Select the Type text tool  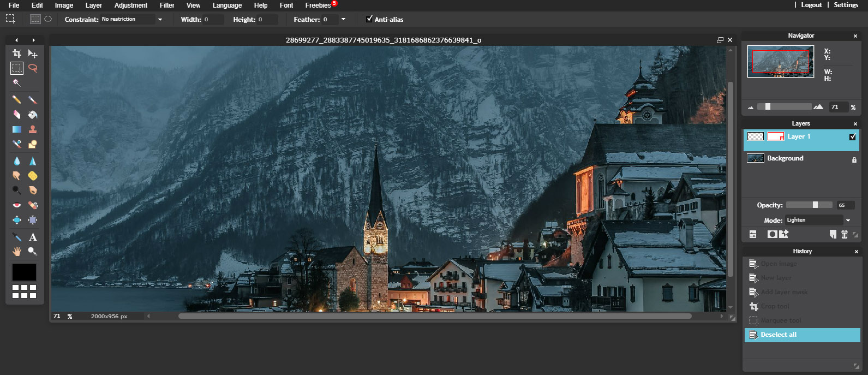33,237
